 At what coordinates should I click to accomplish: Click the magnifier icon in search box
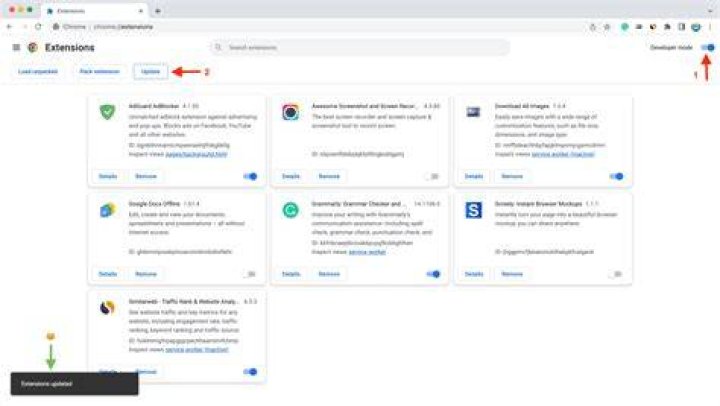[x=218, y=47]
